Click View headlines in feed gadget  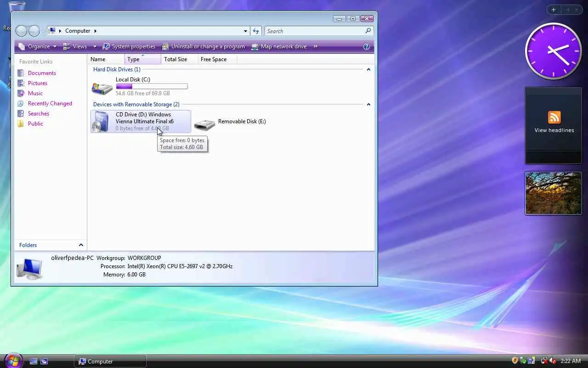[x=554, y=130]
